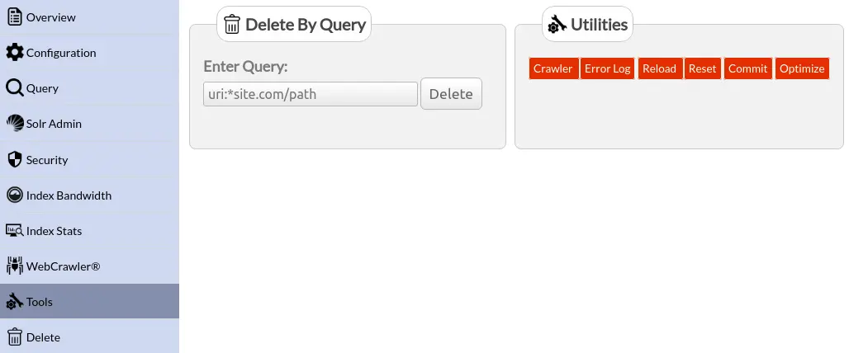Click the Security shield icon
Viewport: 868px width, 353px height.
point(14,159)
